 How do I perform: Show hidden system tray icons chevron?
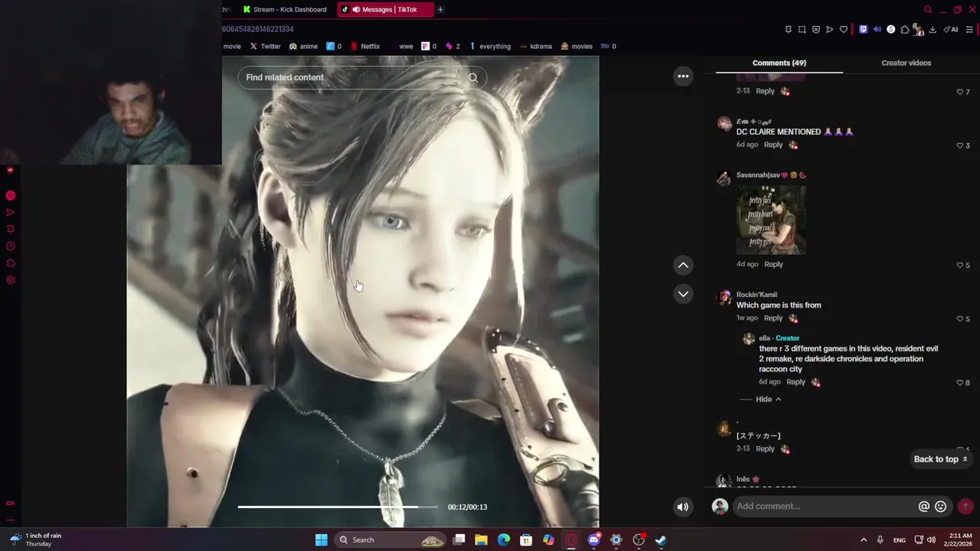[864, 540]
